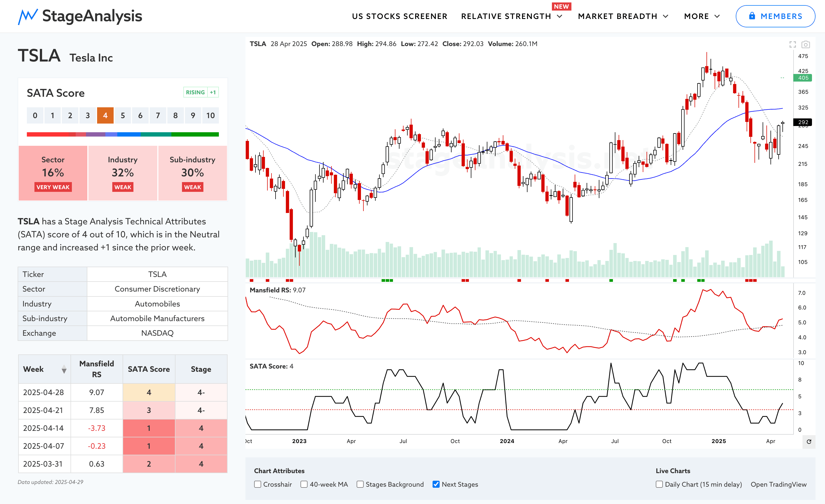Uncheck the Next Stages checkbox
This screenshot has width=825, height=504.
(436, 484)
